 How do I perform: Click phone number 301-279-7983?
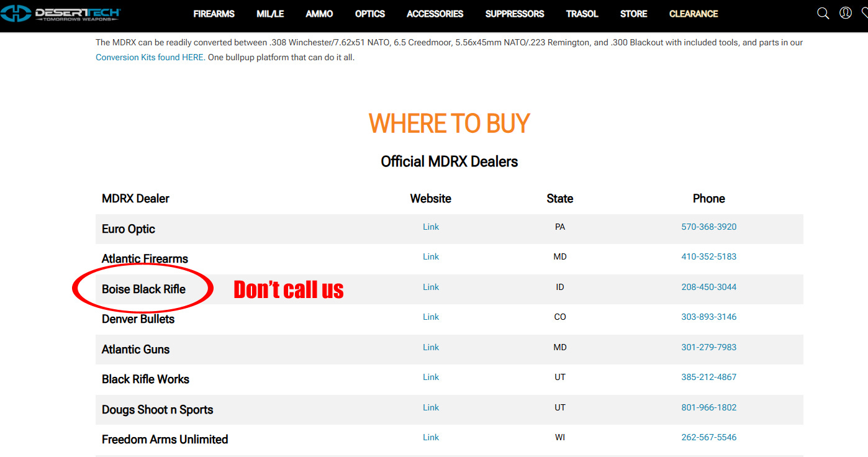pos(708,347)
